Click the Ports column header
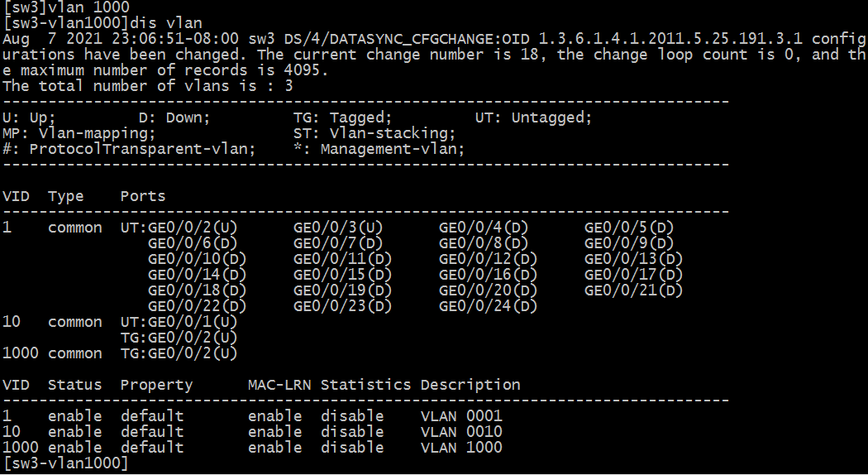Viewport: 868px width, 475px height. click(x=143, y=196)
